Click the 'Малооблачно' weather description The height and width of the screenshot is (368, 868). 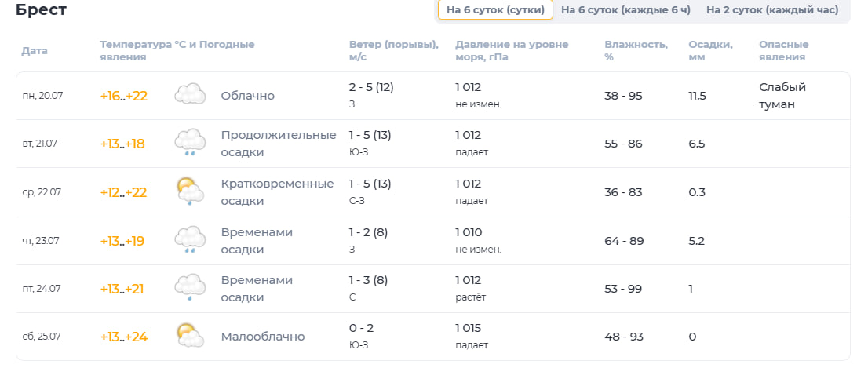pyautogui.click(x=262, y=337)
